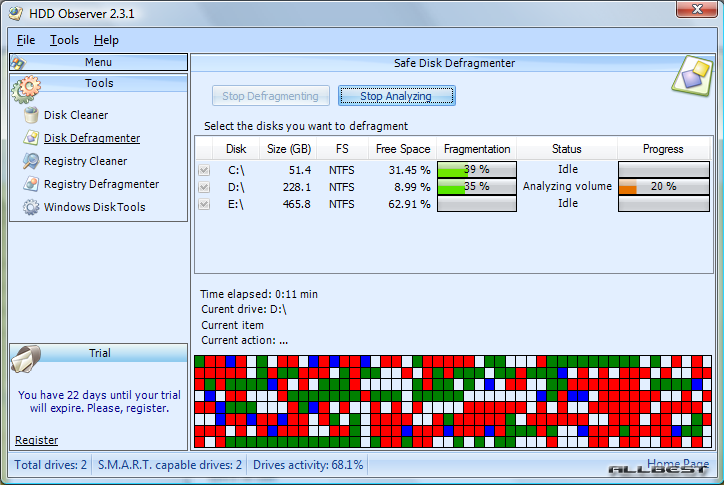Click Total drives: 2 in status bar
This screenshot has height=485, width=724.
pos(50,465)
